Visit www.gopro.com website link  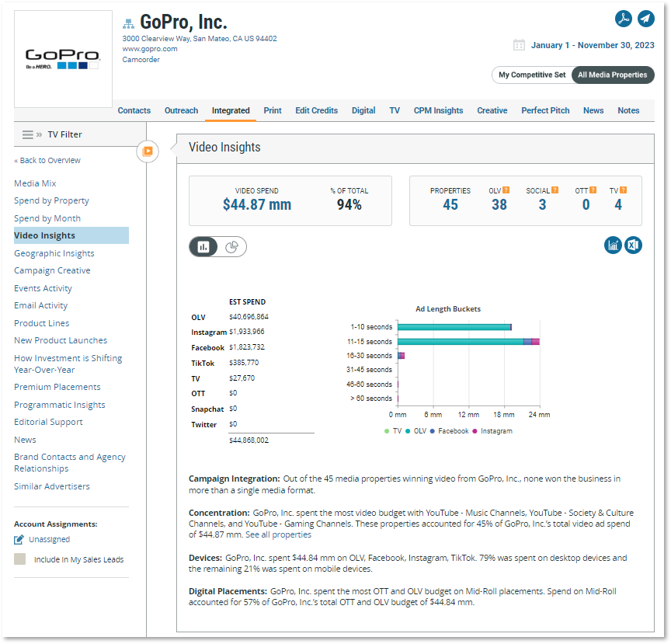tap(150, 49)
